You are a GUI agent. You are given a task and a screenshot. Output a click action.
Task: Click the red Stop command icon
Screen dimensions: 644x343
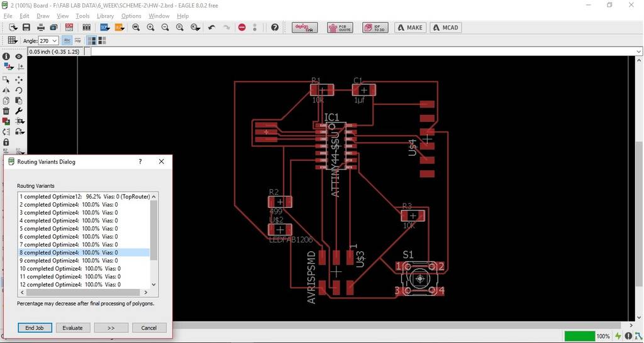click(242, 28)
